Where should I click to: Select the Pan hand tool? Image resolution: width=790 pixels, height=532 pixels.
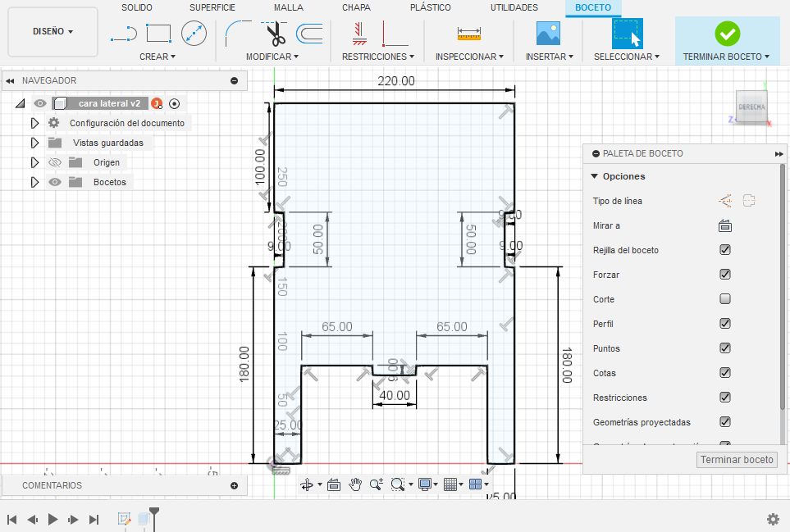(x=355, y=484)
